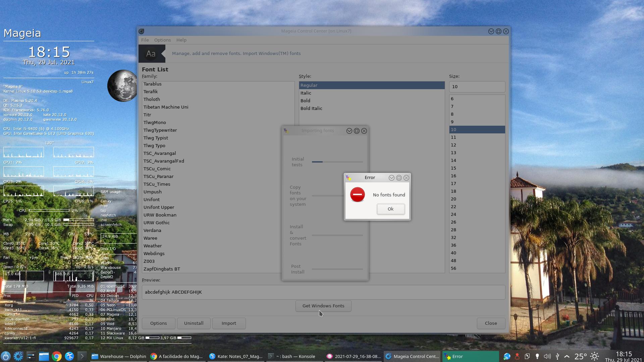
Task: Switch to Kate: Notes_07_Mag... window
Action: pos(236,356)
